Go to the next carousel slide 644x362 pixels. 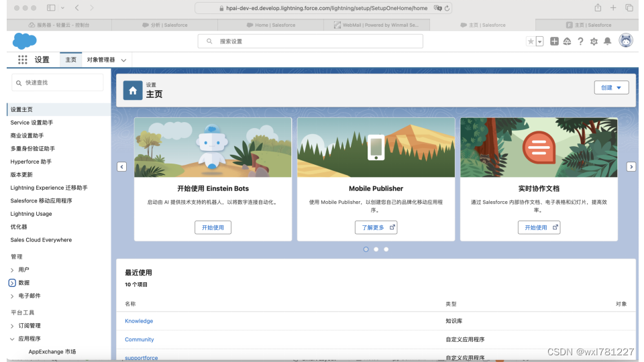tap(631, 167)
